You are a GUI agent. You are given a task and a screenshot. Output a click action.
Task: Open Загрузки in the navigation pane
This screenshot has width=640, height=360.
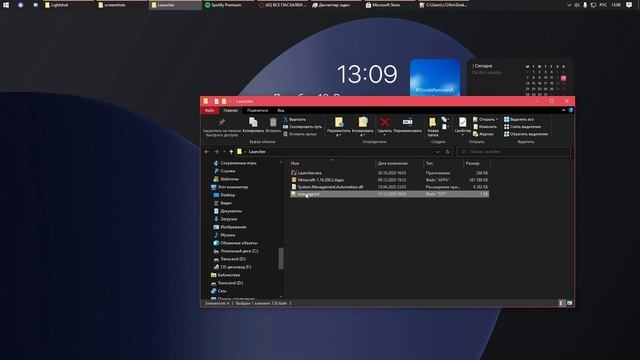225,219
